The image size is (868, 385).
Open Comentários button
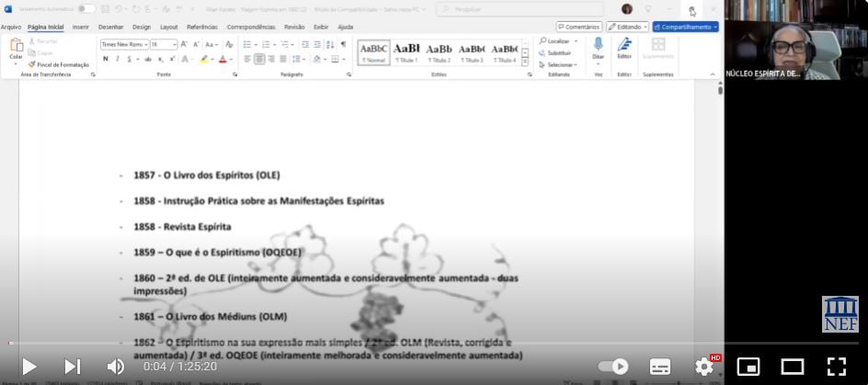(579, 27)
